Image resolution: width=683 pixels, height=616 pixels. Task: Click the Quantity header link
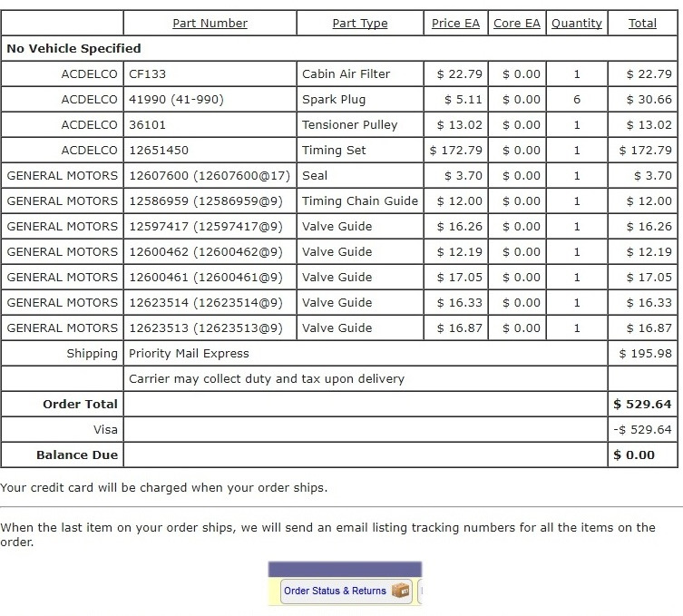coord(577,23)
